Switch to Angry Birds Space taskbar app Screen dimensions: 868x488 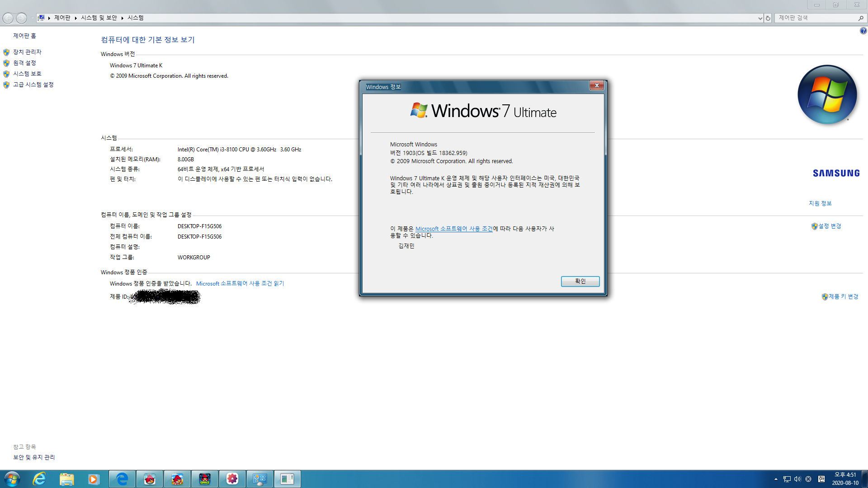click(x=205, y=479)
